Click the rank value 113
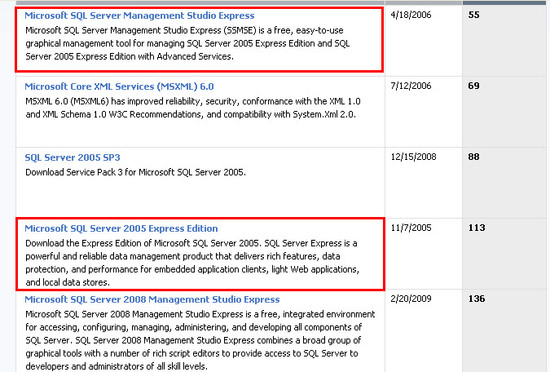This screenshot has width=550, height=372. (476, 228)
